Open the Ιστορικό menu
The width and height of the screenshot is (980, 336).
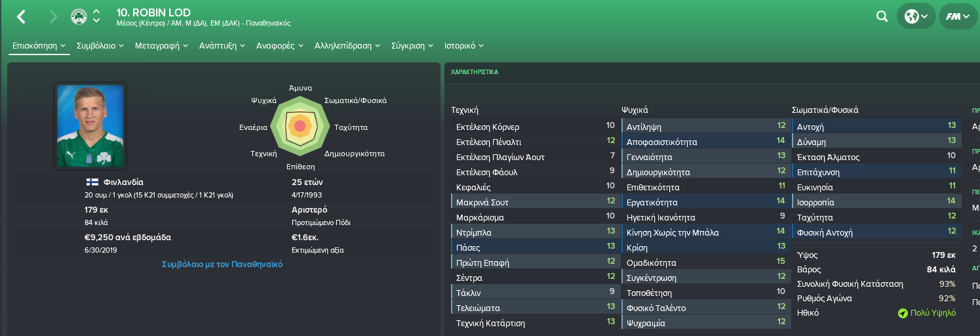coord(464,46)
